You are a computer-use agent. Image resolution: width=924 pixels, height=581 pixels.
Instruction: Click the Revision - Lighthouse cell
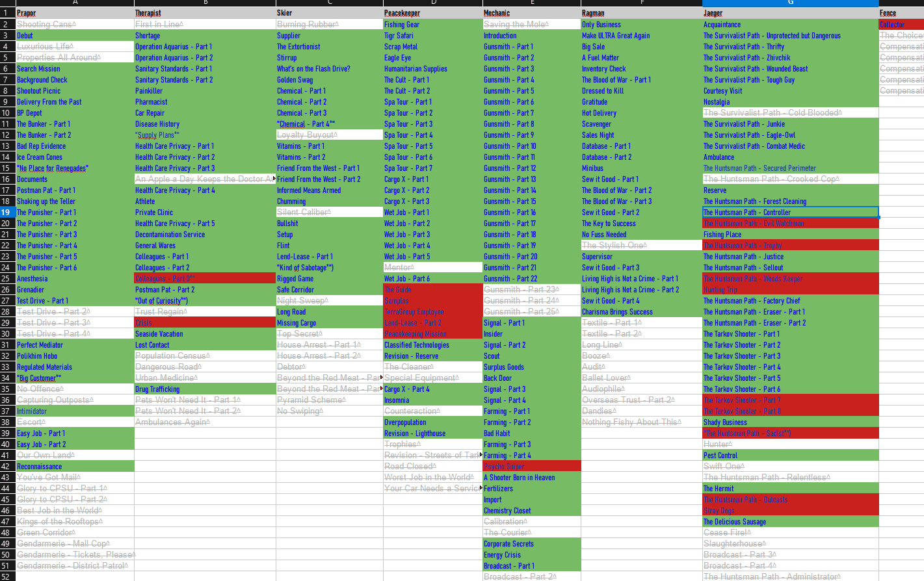(x=432, y=433)
